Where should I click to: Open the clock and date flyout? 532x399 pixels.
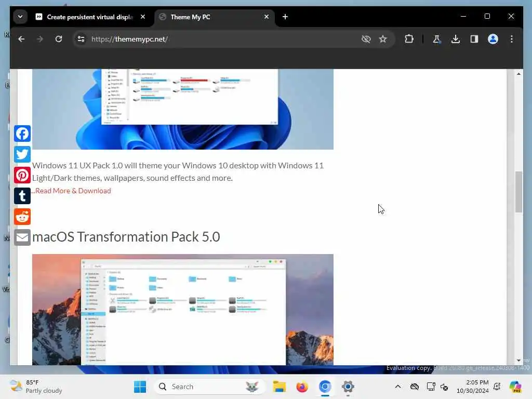tap(473, 387)
